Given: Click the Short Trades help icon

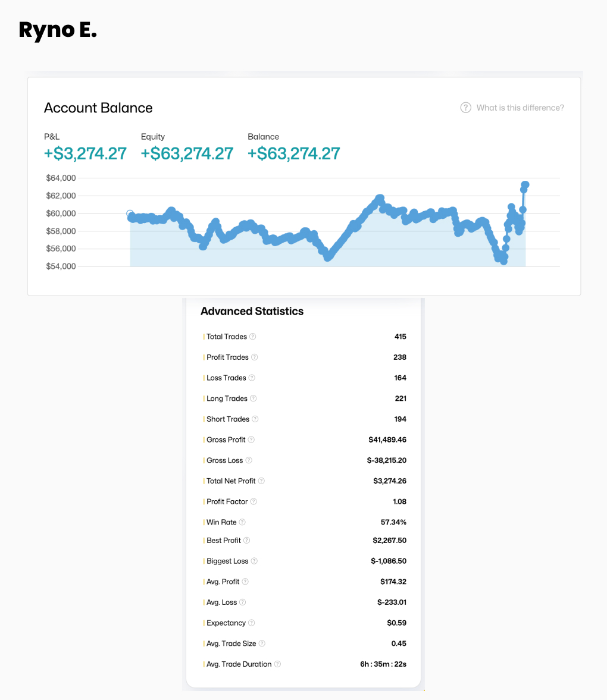Looking at the screenshot, I should [x=255, y=419].
